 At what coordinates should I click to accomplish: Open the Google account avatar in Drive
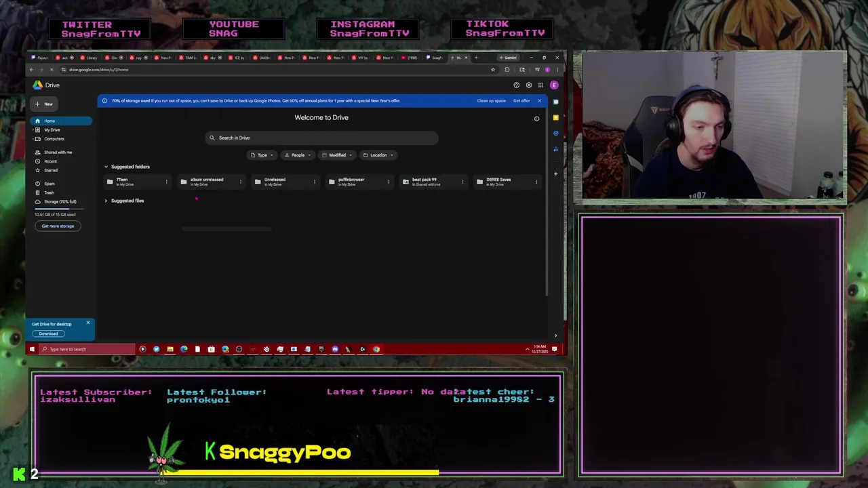[554, 85]
